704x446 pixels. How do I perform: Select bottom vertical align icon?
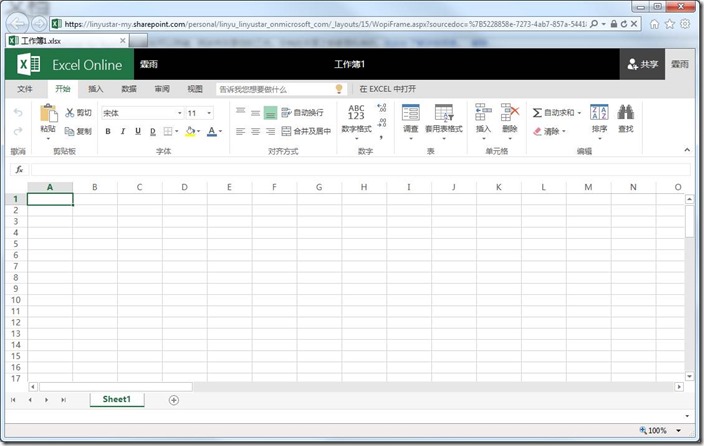(270, 113)
